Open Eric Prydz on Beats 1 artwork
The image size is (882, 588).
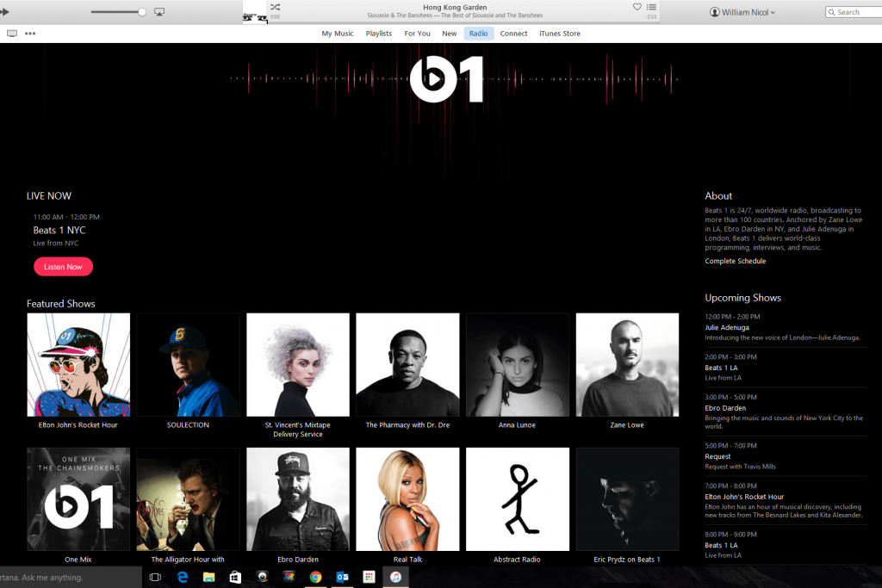[627, 499]
